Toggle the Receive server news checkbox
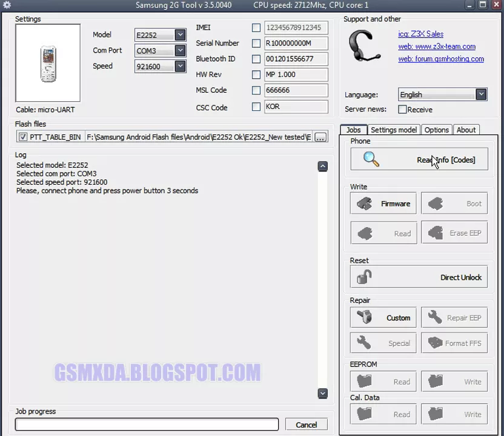The image size is (504, 436). 402,110
